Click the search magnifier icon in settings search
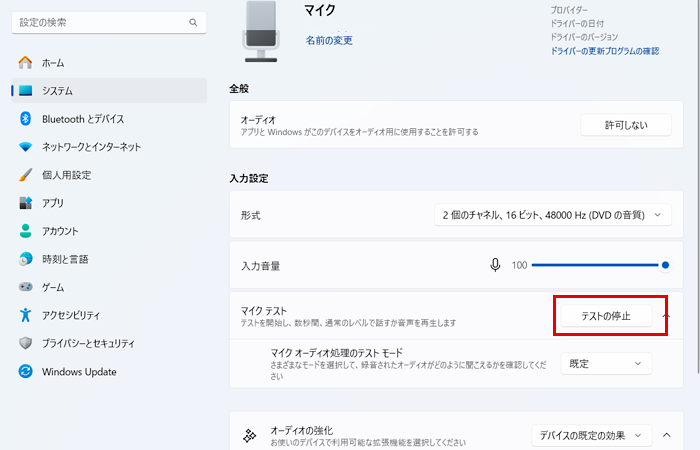This screenshot has height=450, width=700. pos(193,22)
